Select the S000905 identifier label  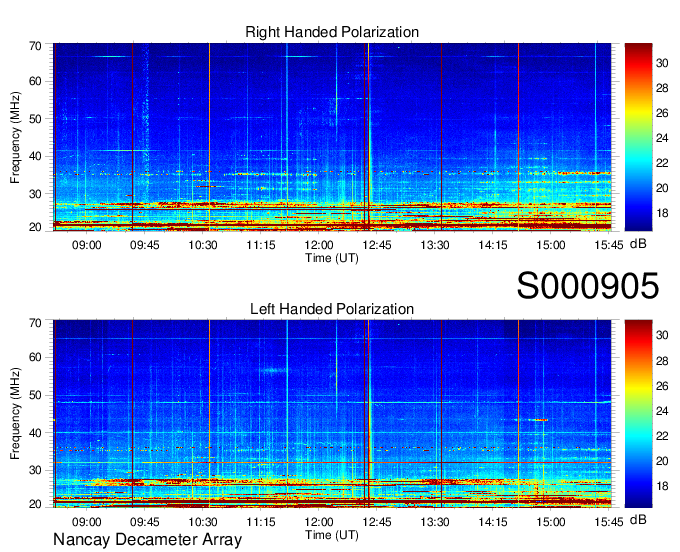[x=588, y=286]
